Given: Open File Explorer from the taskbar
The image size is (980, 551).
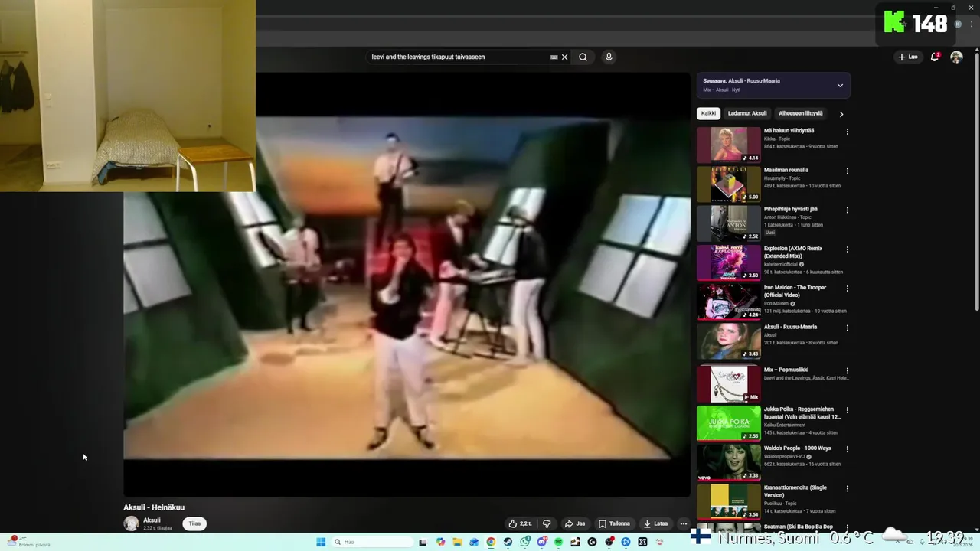Looking at the screenshot, I should coord(457,542).
